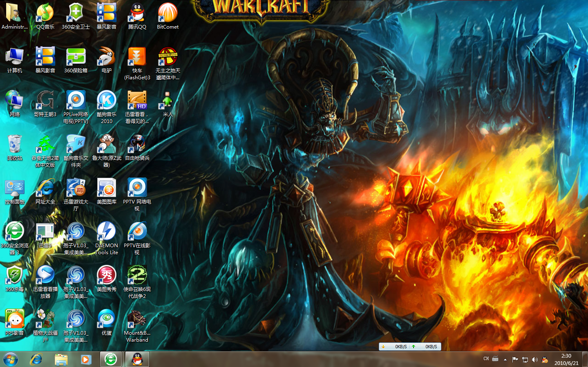
Task: Open the Windows Start menu
Action: [11, 359]
